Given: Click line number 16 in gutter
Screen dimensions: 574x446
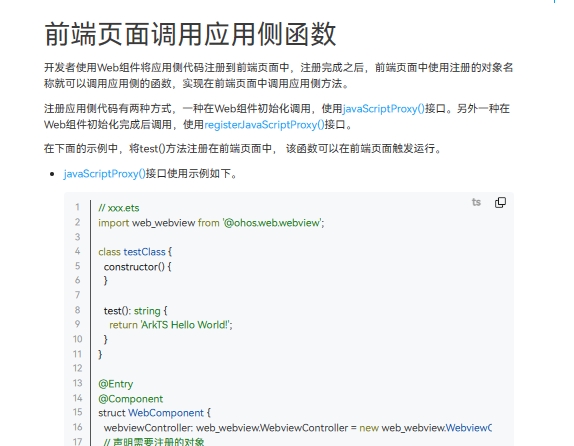Looking at the screenshot, I should click(x=77, y=427).
